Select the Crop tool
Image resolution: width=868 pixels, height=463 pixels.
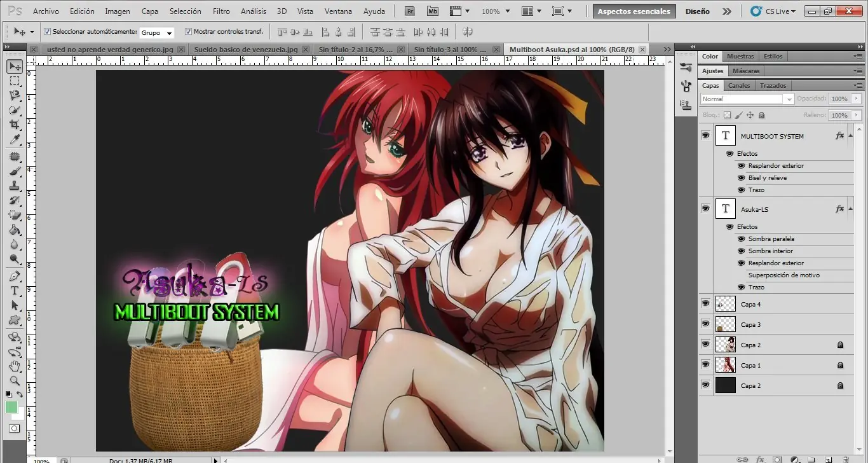[15, 125]
